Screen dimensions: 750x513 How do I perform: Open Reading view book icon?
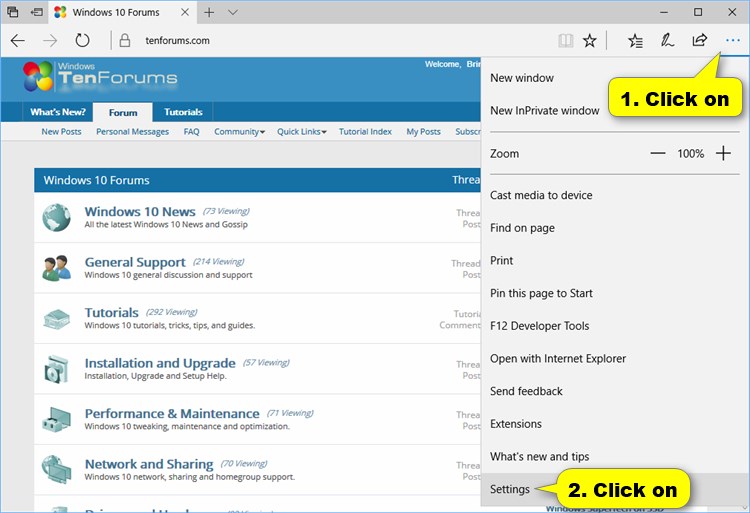coord(566,41)
